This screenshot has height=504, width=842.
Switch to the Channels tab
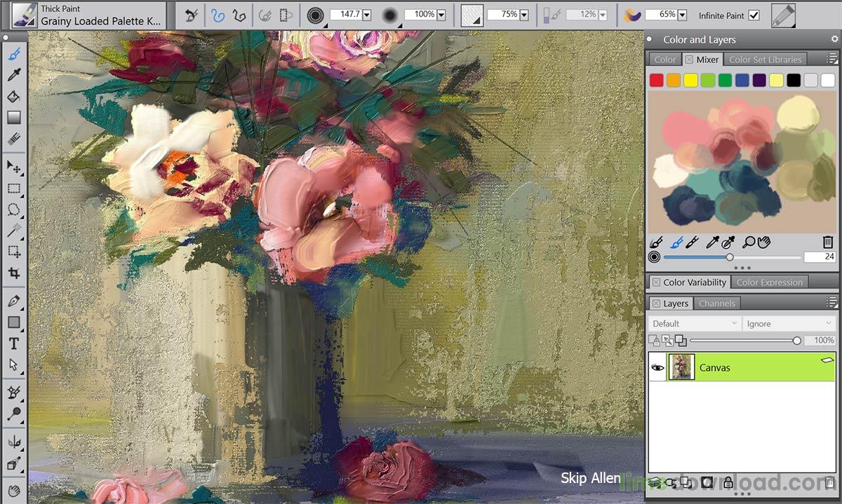716,303
